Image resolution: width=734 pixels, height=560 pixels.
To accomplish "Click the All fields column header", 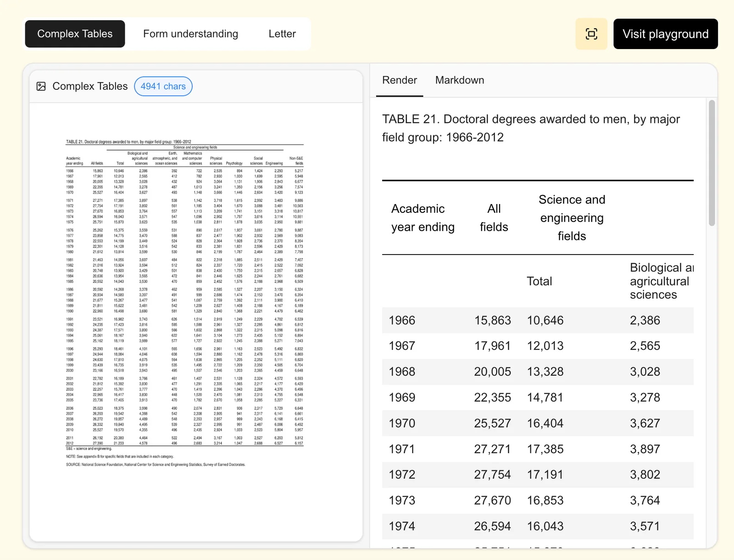I will coord(494,218).
